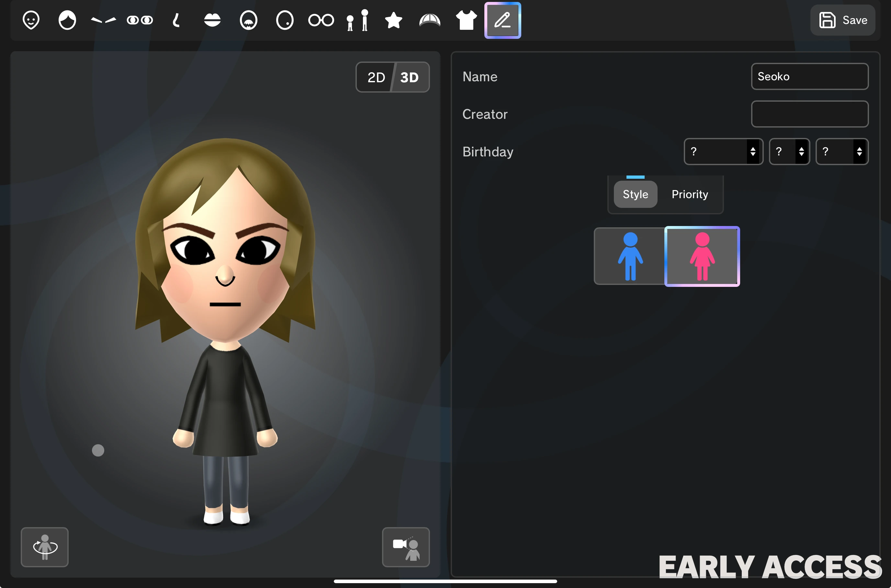This screenshot has height=588, width=891.
Task: Expand the last Birthday dropdown
Action: tap(841, 152)
